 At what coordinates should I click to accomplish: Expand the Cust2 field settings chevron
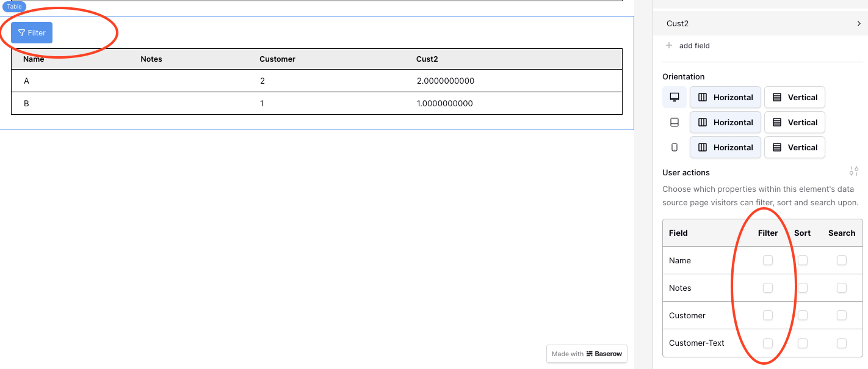(x=859, y=24)
